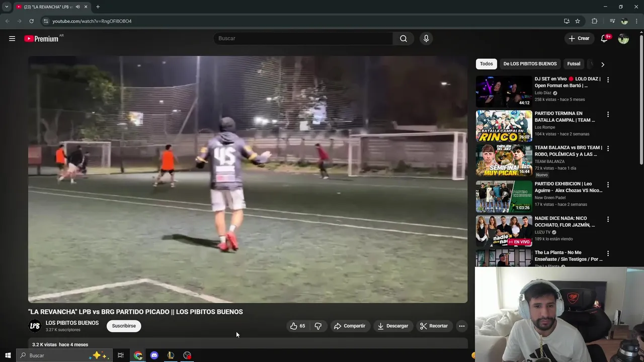The image size is (644, 362).
Task: Open the YouTube hamburger guide menu
Action: (12, 39)
